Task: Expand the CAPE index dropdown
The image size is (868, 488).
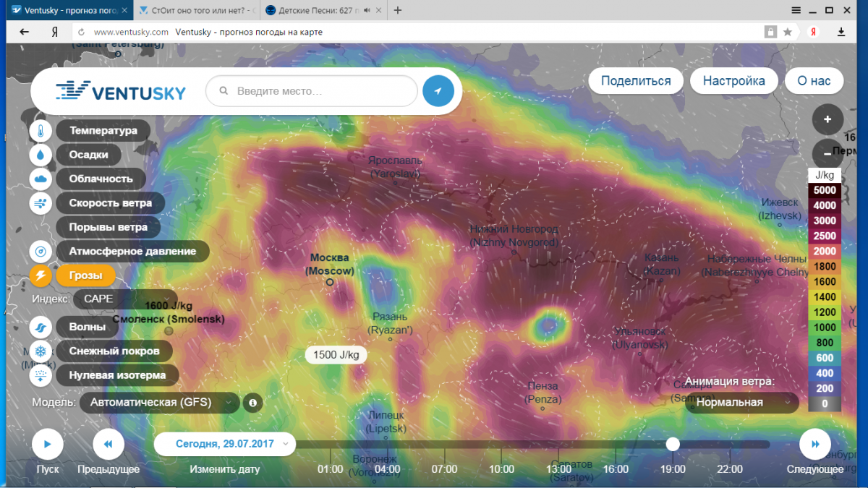Action: click(125, 299)
